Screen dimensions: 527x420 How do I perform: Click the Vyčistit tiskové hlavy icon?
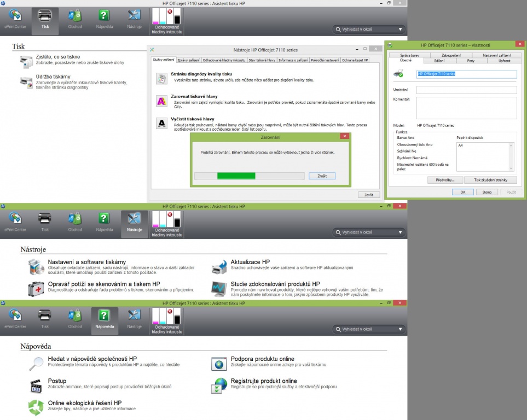pyautogui.click(x=161, y=123)
